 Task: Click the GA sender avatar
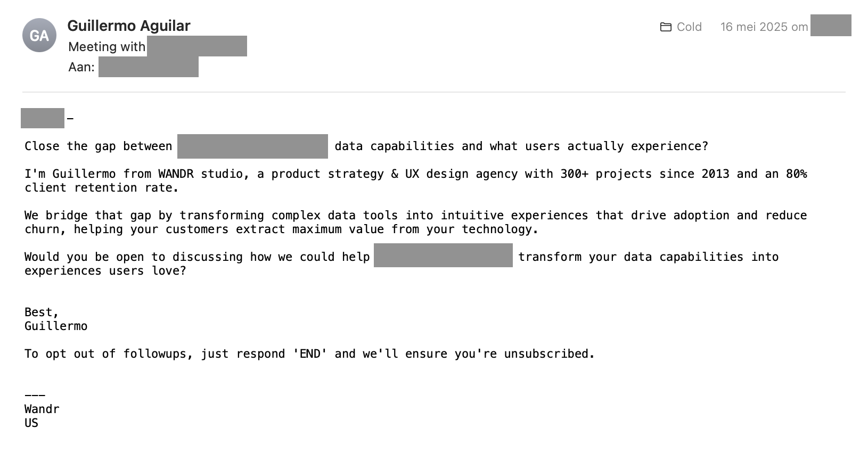39,35
